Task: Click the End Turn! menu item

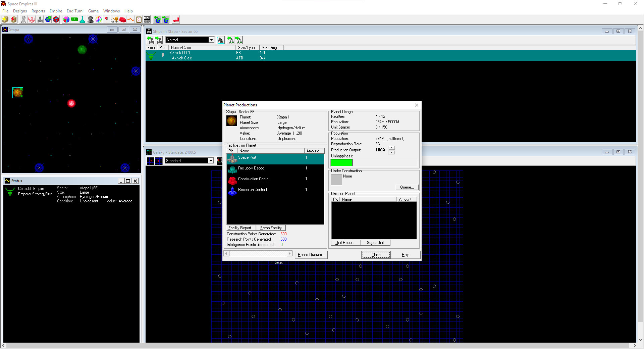Action: 75,11
